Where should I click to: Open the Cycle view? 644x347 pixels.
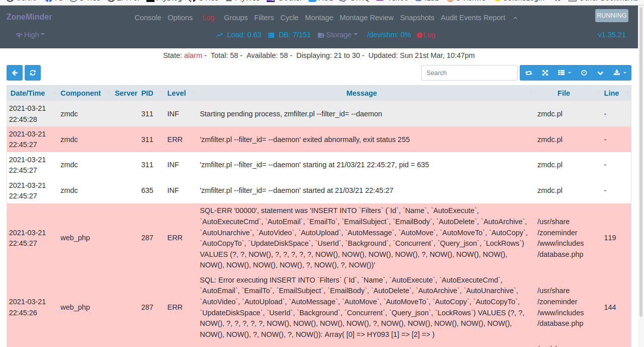point(289,18)
